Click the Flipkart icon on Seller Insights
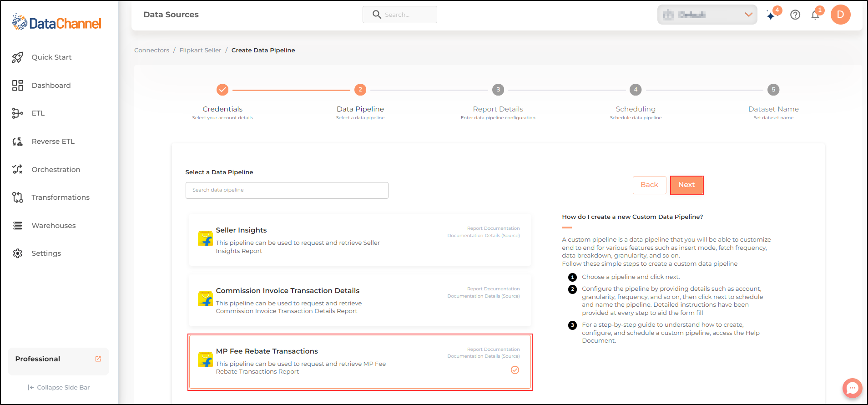The height and width of the screenshot is (405, 868). click(205, 238)
